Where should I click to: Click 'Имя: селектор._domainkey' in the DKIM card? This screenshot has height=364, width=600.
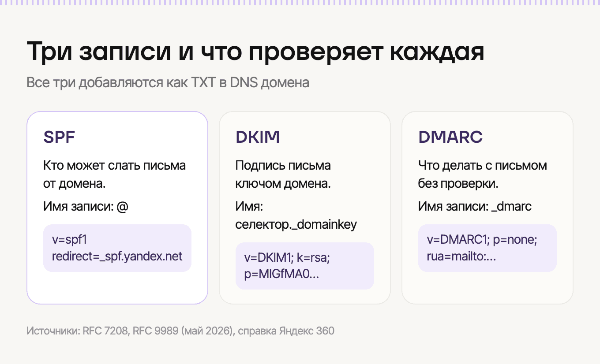[x=296, y=215]
